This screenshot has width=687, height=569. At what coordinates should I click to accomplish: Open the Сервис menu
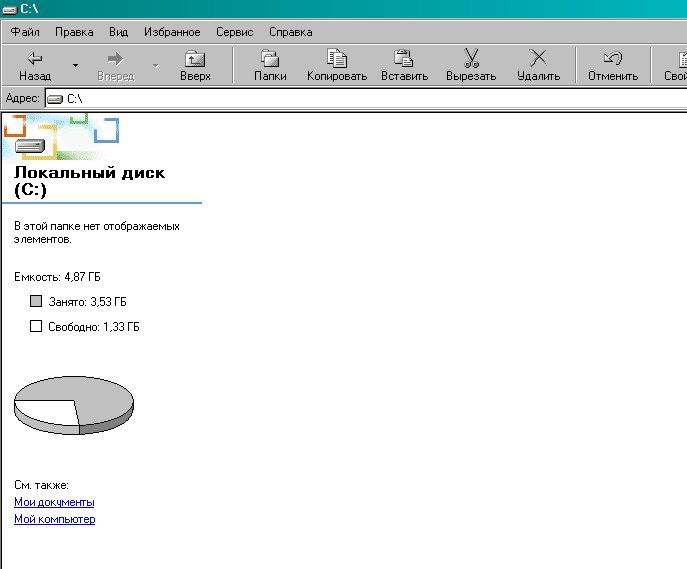pyautogui.click(x=235, y=32)
